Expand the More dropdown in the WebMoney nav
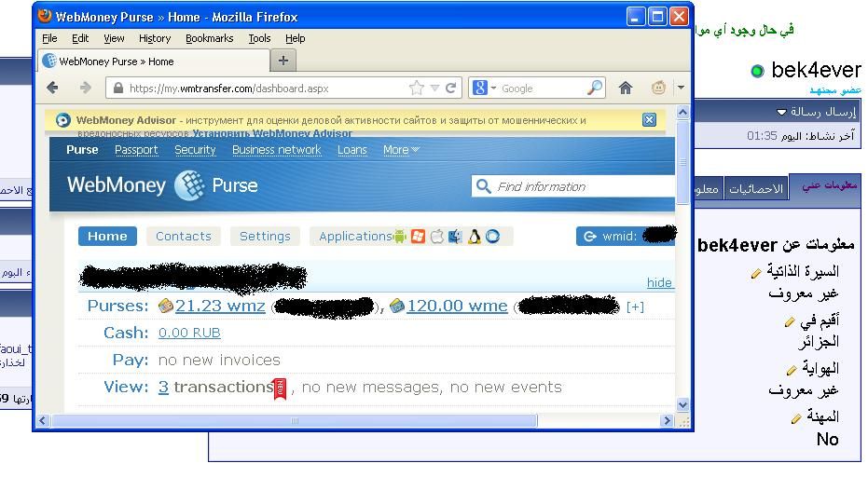The image size is (868, 477). click(x=401, y=150)
